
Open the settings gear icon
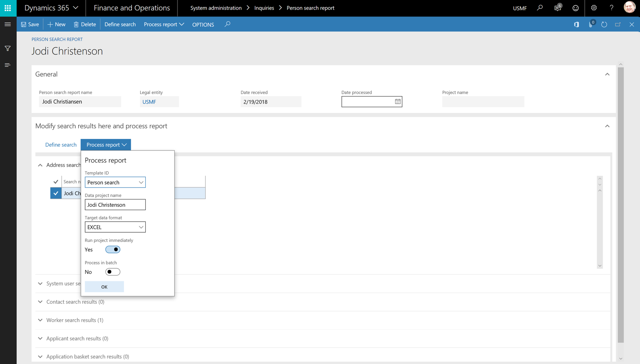(594, 8)
